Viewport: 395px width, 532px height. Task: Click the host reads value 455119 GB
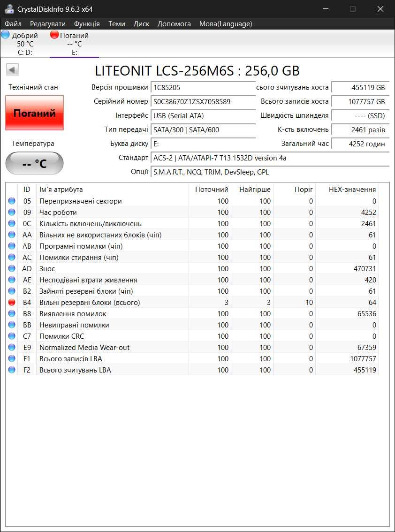(x=360, y=88)
